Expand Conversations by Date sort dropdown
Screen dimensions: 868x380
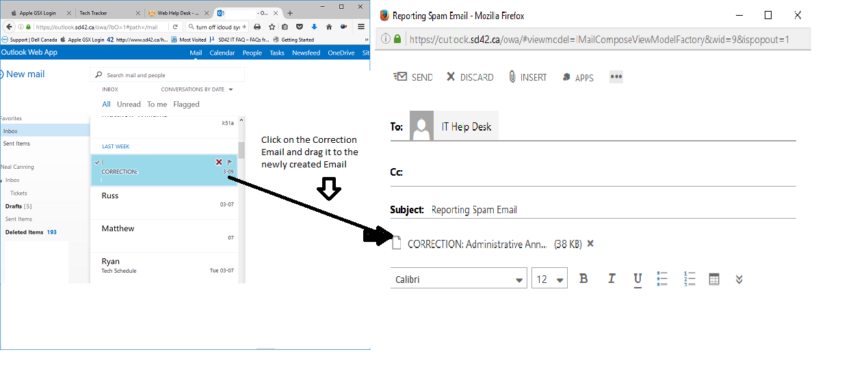coord(197,90)
